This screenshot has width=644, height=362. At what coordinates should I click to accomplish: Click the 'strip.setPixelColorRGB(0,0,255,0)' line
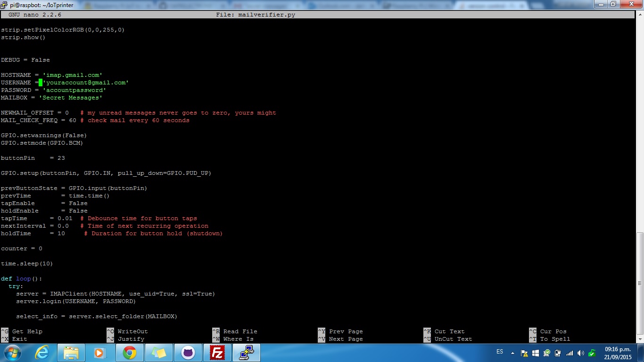[x=63, y=30]
